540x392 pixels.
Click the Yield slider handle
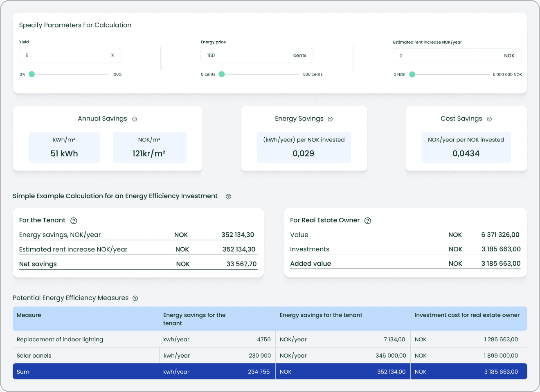pyautogui.click(x=32, y=74)
